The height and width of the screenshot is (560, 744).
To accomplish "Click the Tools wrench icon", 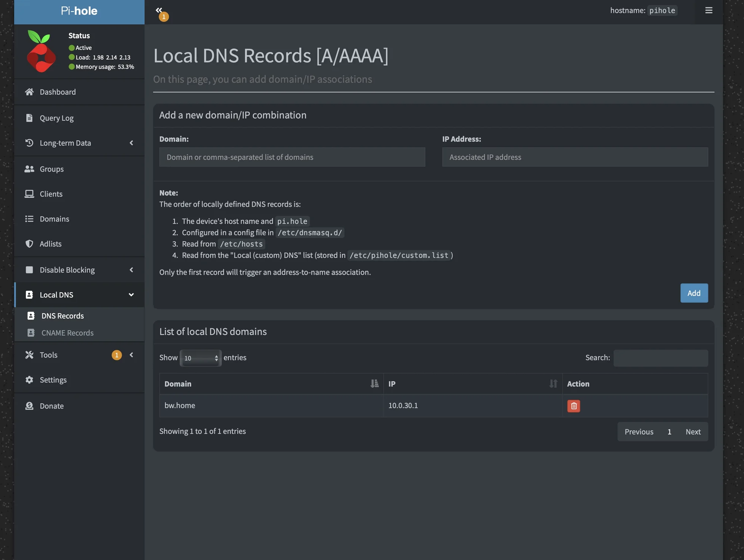I will point(29,355).
